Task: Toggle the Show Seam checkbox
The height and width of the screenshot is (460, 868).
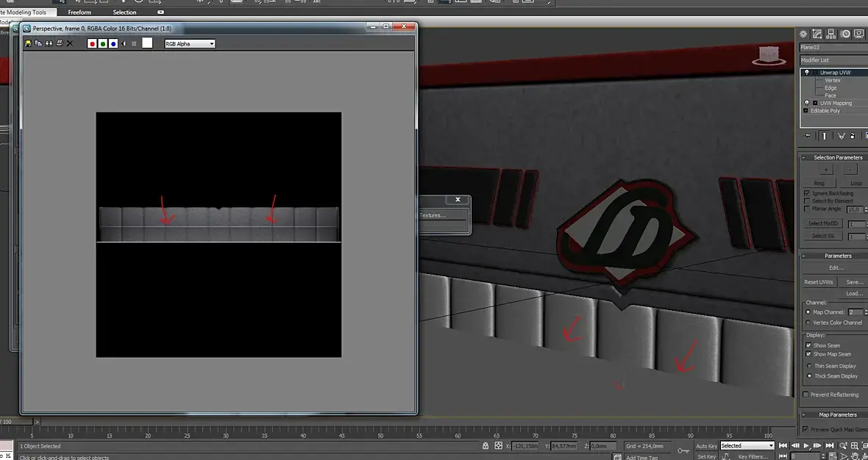Action: (808, 345)
